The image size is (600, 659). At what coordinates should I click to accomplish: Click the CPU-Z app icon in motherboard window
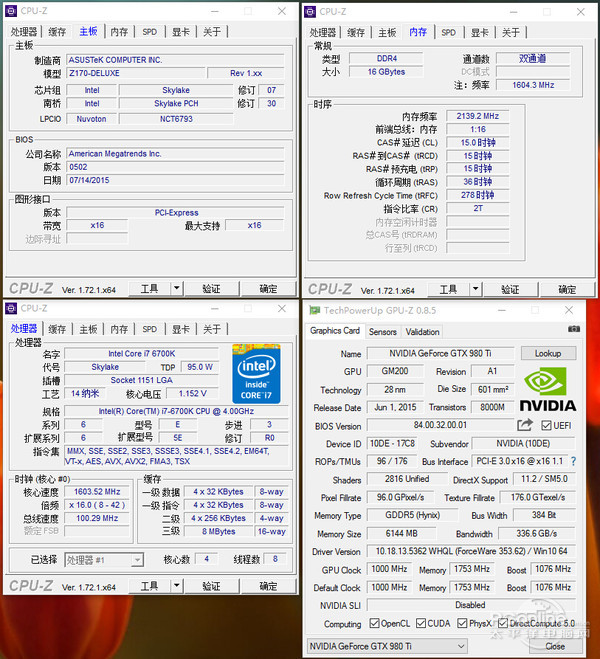point(11,11)
